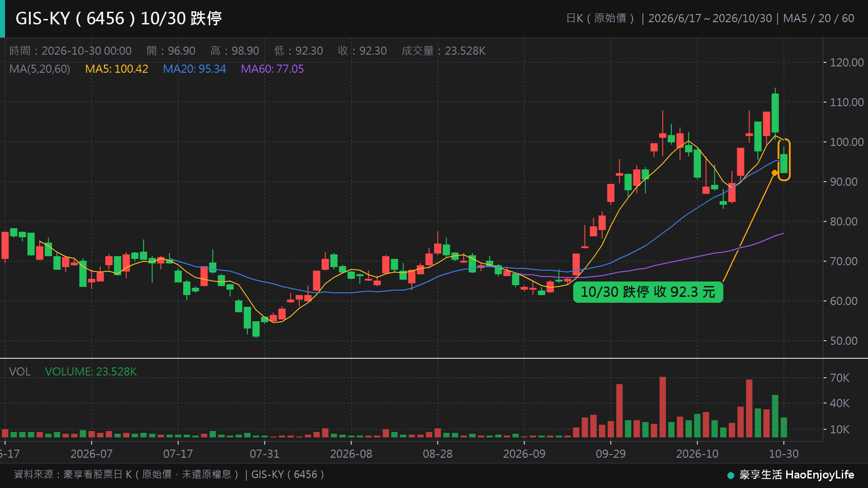Click the chart title GIS-KY (6456) 10/30 跌停

pyautogui.click(x=118, y=19)
